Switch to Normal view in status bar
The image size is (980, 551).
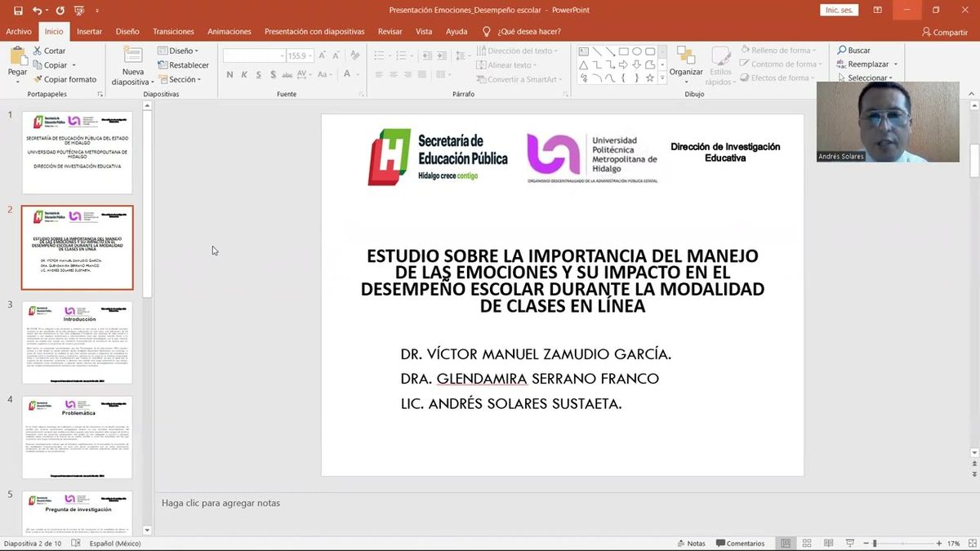pos(786,543)
